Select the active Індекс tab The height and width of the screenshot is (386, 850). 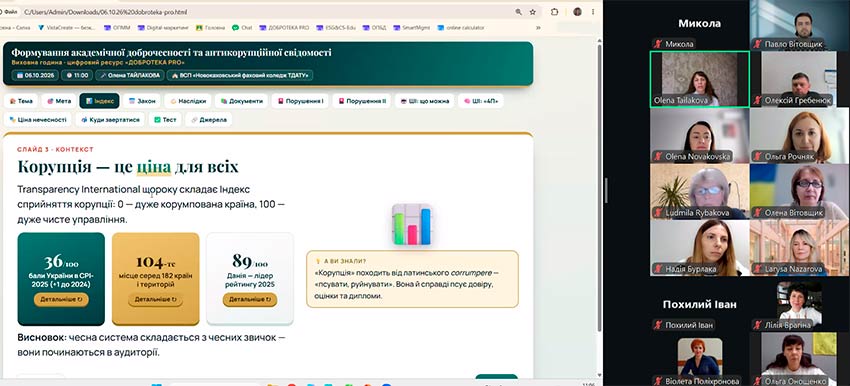(99, 101)
